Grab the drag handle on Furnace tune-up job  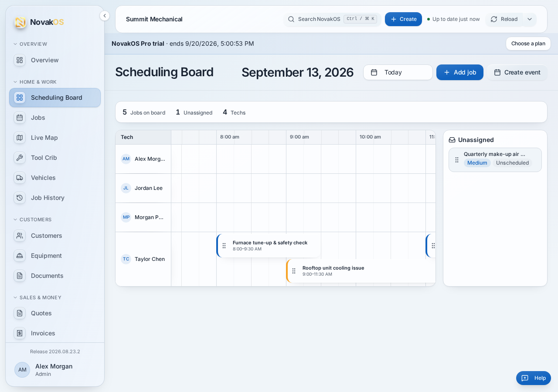(224, 246)
